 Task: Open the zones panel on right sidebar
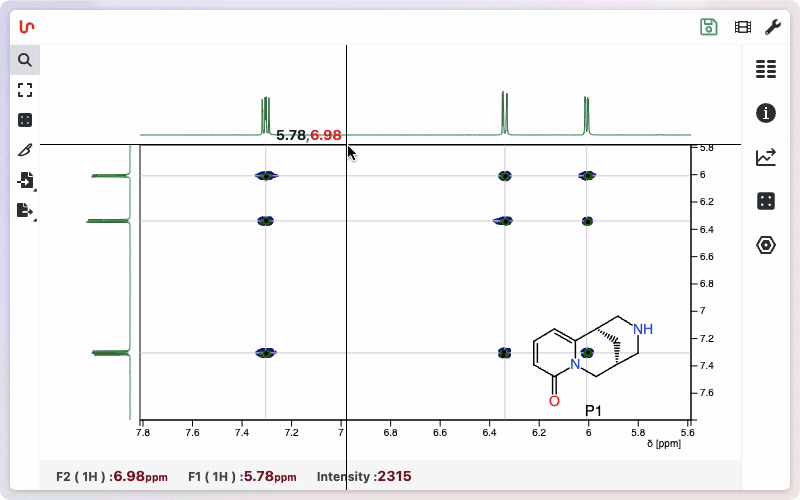pos(766,201)
